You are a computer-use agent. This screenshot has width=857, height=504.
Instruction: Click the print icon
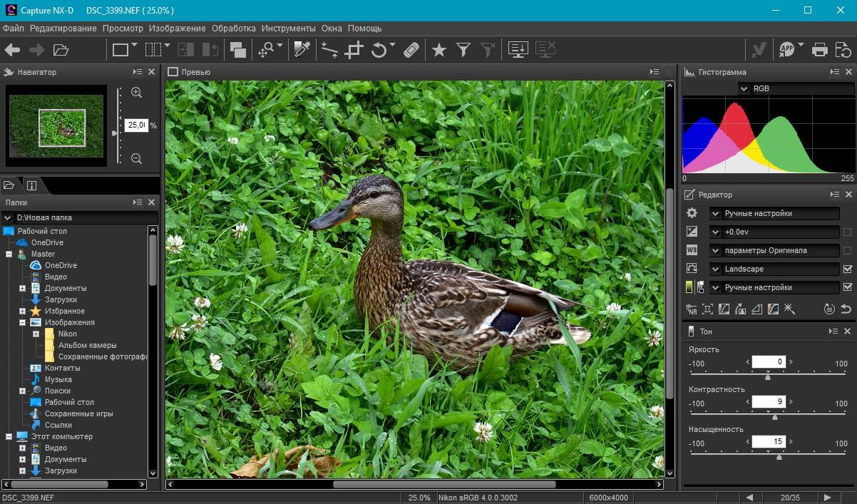[x=820, y=50]
